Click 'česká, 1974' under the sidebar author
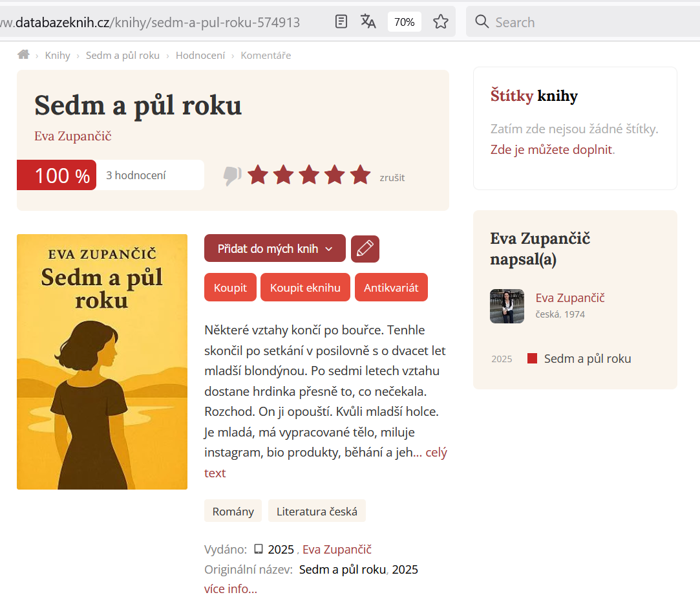 [560, 314]
